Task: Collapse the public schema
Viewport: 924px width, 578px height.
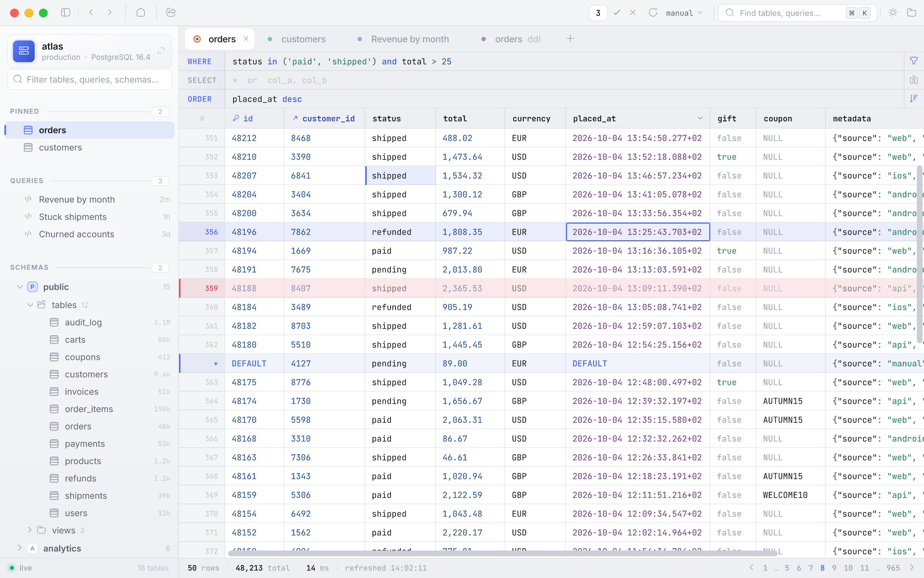Action: [20, 287]
